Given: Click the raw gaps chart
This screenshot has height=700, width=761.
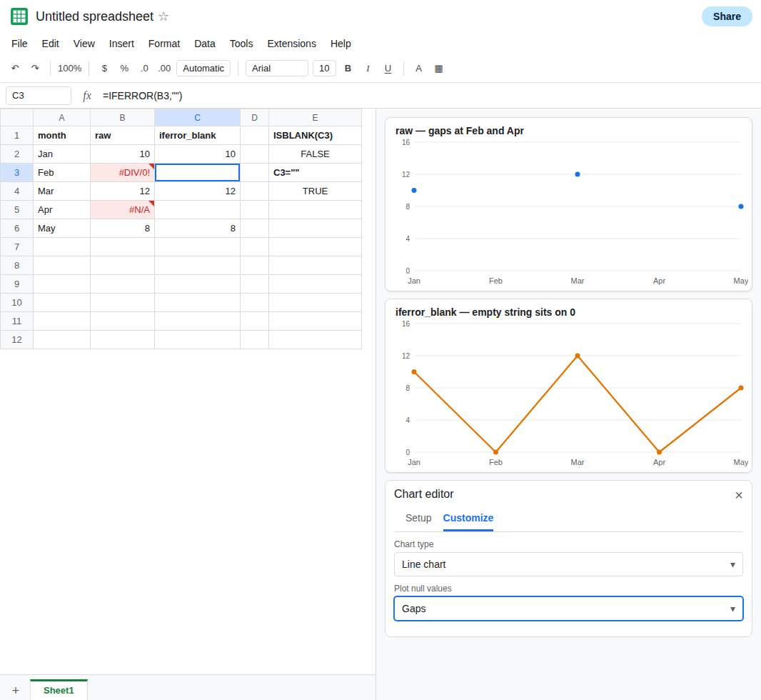Looking at the screenshot, I should pos(568,204).
